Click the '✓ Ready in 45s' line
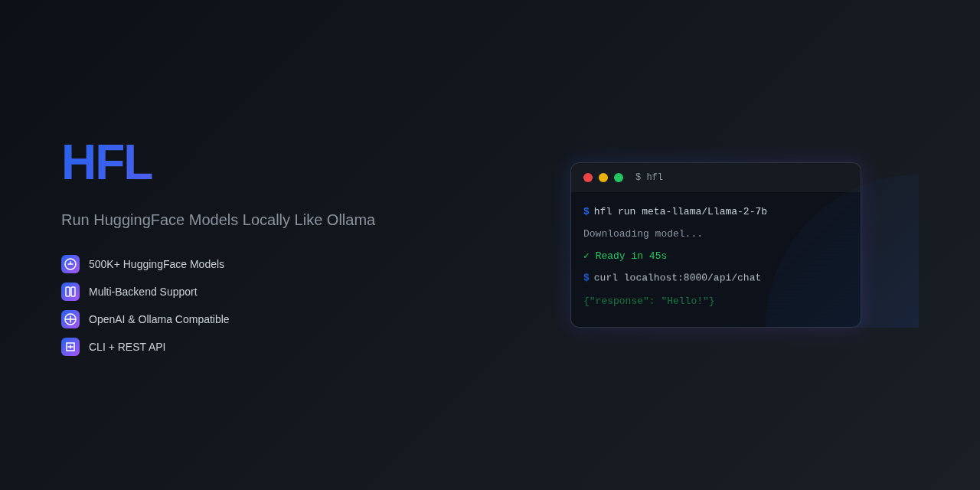980x490 pixels. coord(626,256)
